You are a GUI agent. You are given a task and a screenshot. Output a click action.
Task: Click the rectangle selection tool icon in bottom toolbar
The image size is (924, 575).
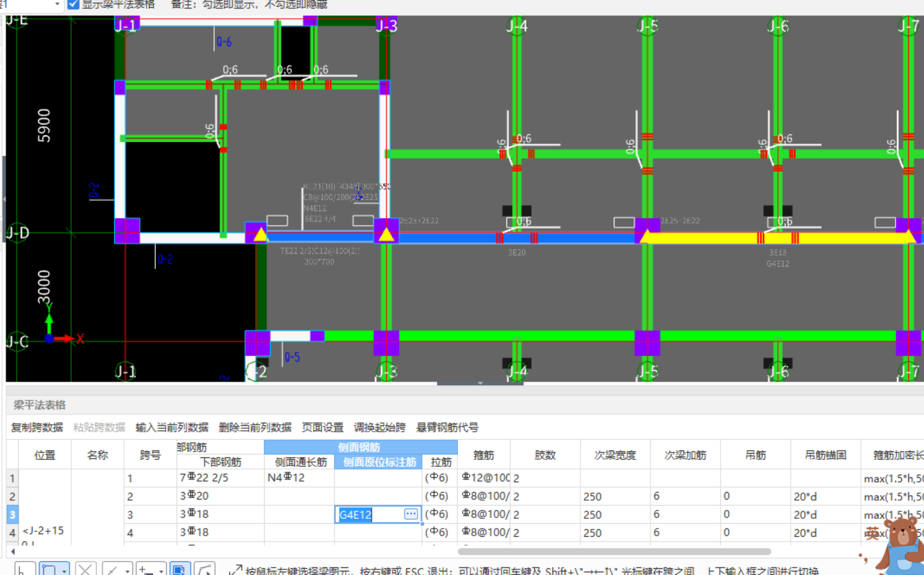coord(48,570)
